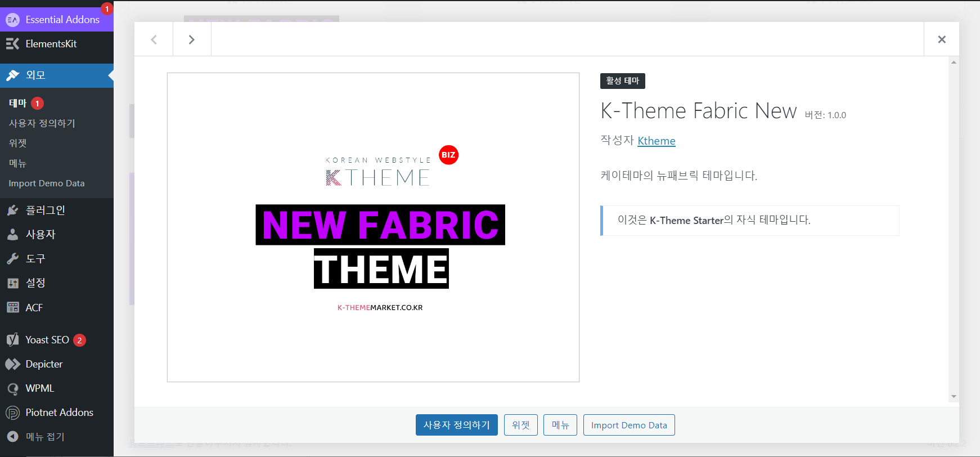This screenshot has height=457, width=980.
Task: Click the plug icon beside 플러그인
Action: point(12,210)
